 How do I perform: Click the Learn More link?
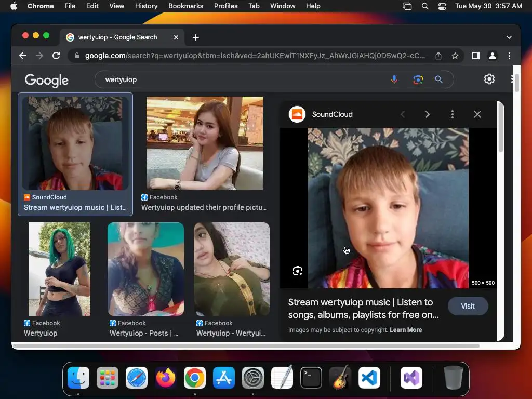[x=406, y=330]
